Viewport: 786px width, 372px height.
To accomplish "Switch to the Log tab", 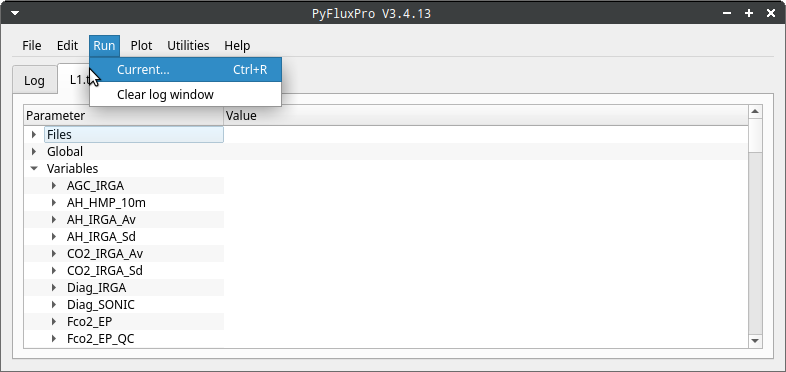I will click(x=34, y=80).
